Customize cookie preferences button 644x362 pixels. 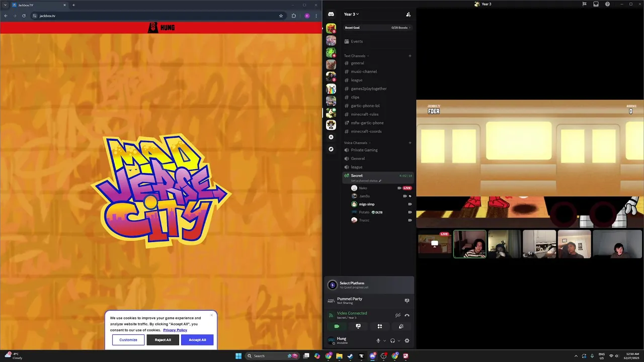coord(128,340)
